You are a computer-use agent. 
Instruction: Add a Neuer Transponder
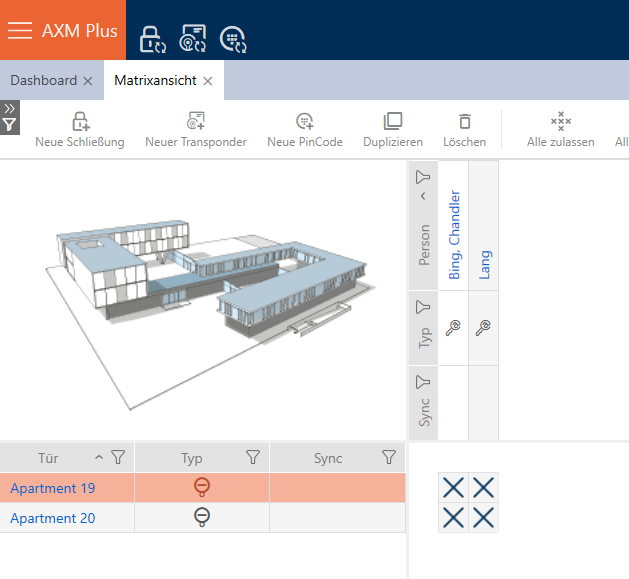(x=196, y=130)
